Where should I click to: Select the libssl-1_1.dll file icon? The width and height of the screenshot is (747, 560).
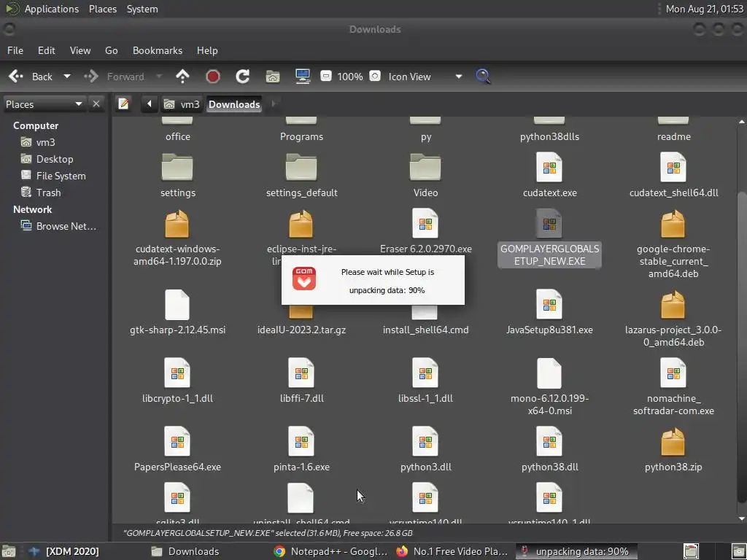(425, 373)
